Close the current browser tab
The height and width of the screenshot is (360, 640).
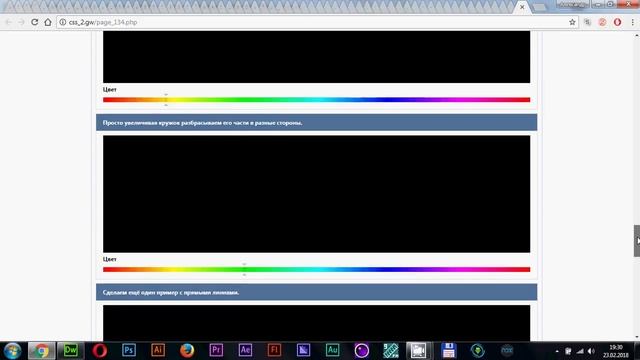522,7
